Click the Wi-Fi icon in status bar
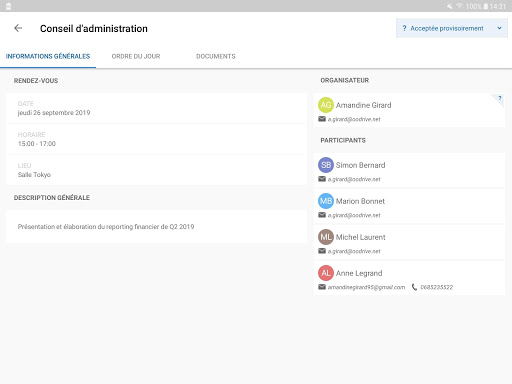 [460, 6]
